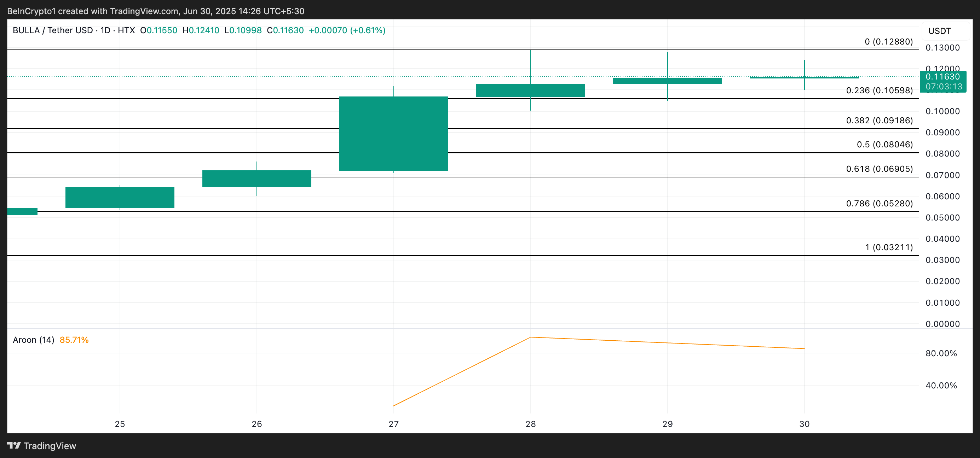
Task: Select the 0.618 (0.06905) Fibonacci label
Action: click(x=879, y=169)
